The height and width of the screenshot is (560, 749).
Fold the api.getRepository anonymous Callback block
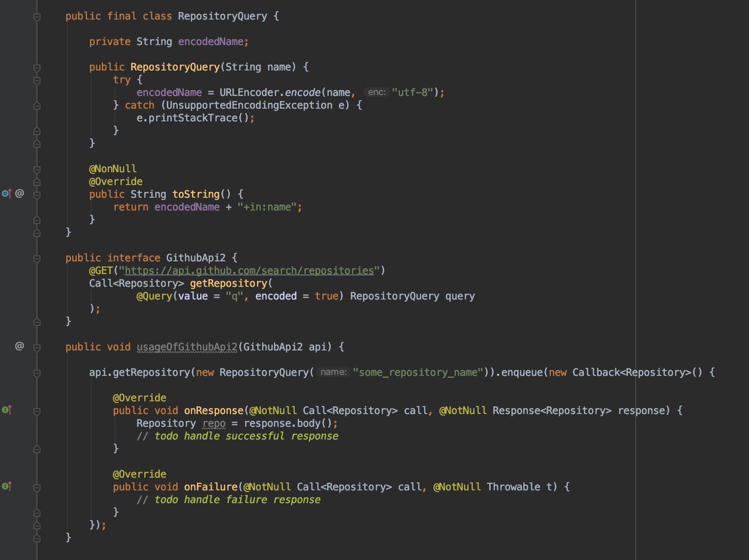(x=37, y=373)
